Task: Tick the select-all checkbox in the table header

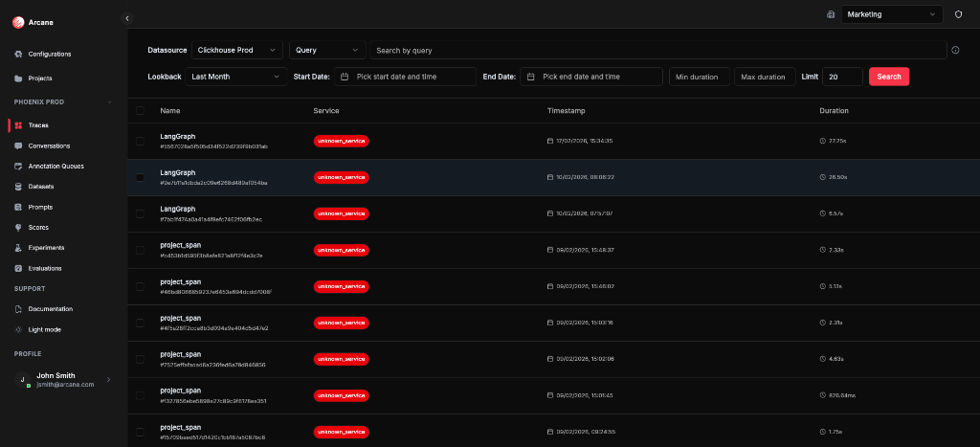Action: point(140,111)
